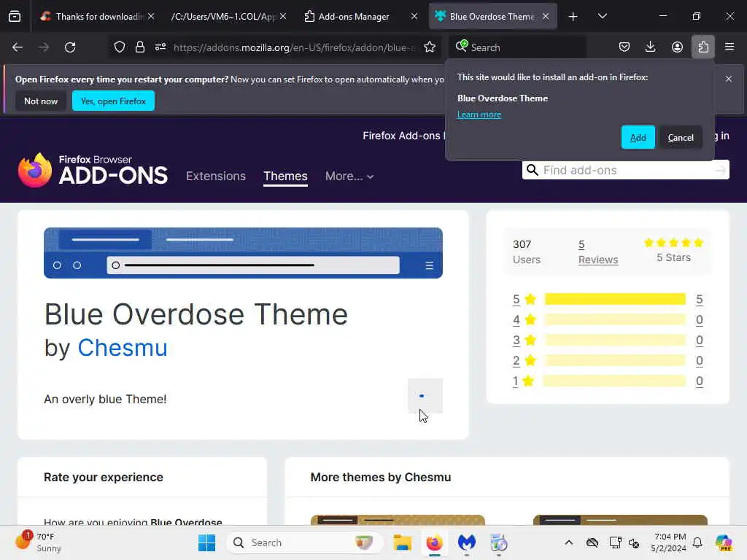Expand the list all tabs chevron
This screenshot has width=747, height=560.
(602, 17)
